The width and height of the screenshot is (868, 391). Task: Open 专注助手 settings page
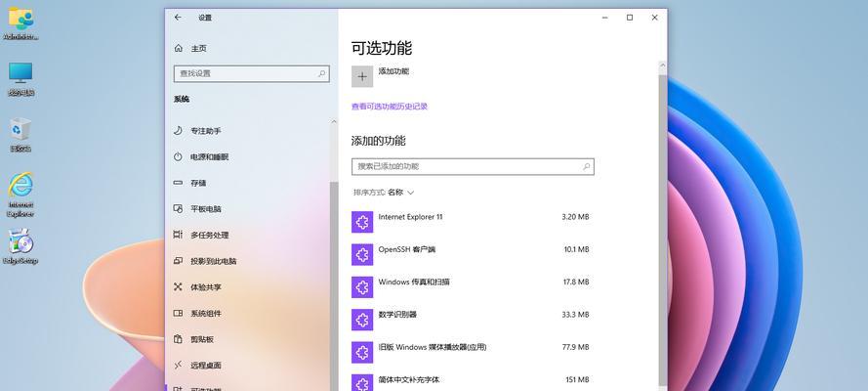click(206, 131)
